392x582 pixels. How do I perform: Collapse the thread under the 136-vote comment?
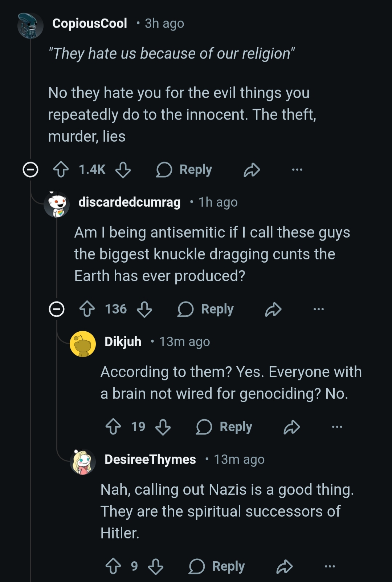click(x=57, y=309)
